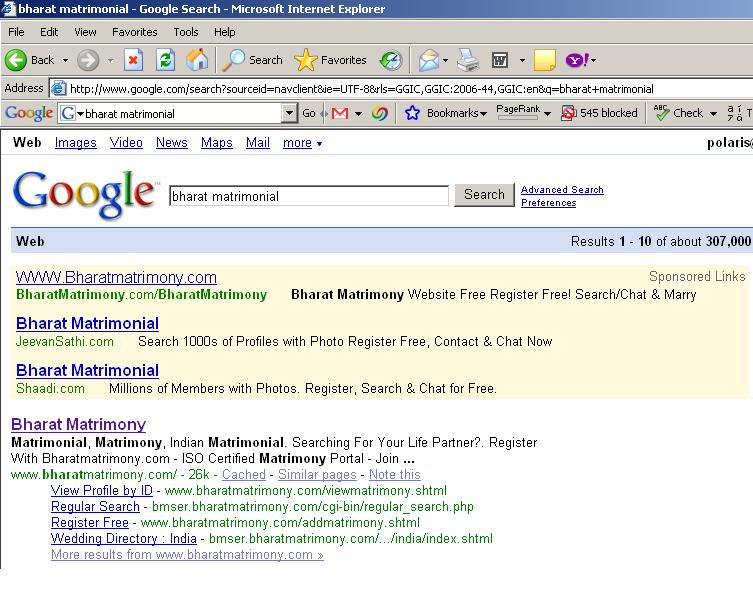
Task: Open Advanced Search link
Action: [562, 190]
